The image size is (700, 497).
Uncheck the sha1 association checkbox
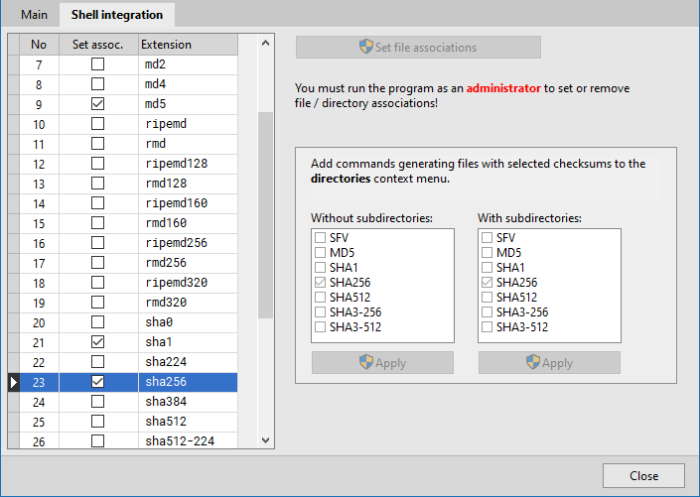click(98, 342)
